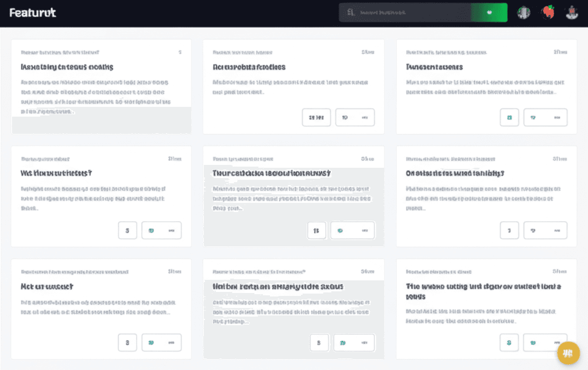Open the bold title of the top-right card
This screenshot has height=370, width=588.
[x=434, y=67]
